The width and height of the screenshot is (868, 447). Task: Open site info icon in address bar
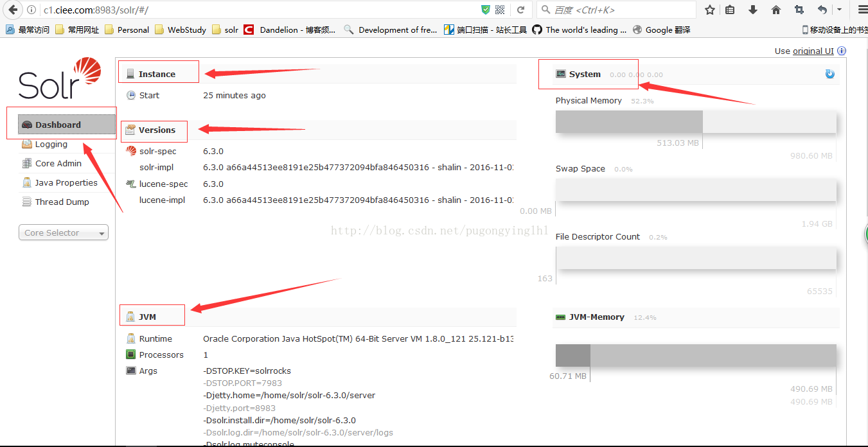pos(31,10)
